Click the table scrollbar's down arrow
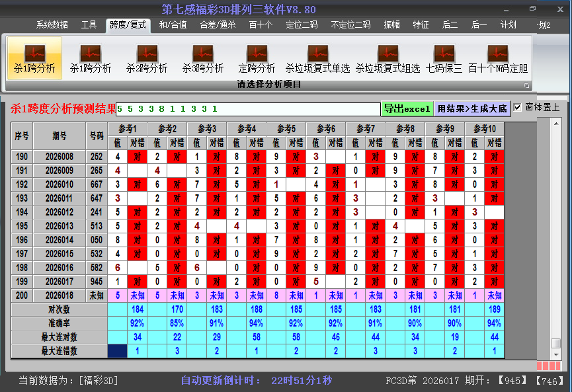Image resolution: width=572 pixels, height=392 pixels. coord(556,353)
